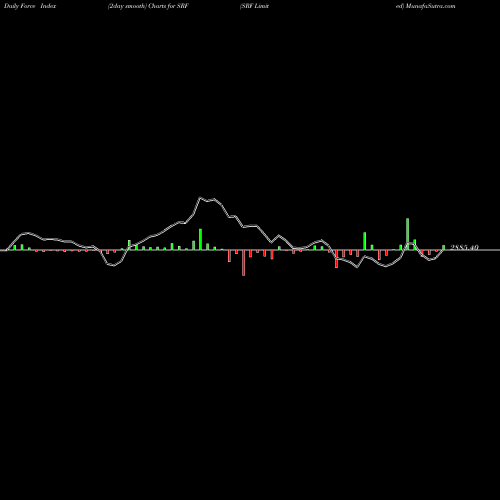Select the 'ed) MunafaSutra.com' text
500x500 pixels.
coord(426,6)
